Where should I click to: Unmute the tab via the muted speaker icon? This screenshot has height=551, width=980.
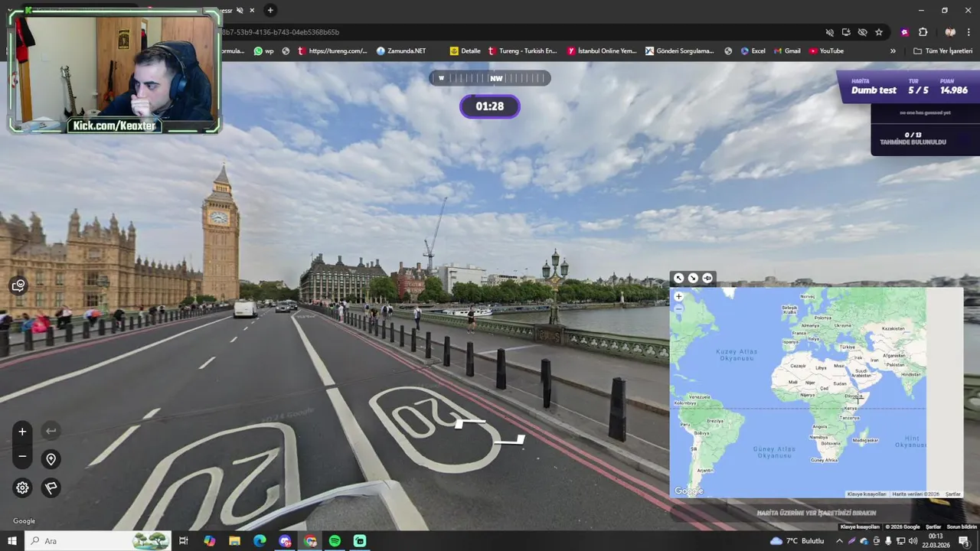(240, 10)
